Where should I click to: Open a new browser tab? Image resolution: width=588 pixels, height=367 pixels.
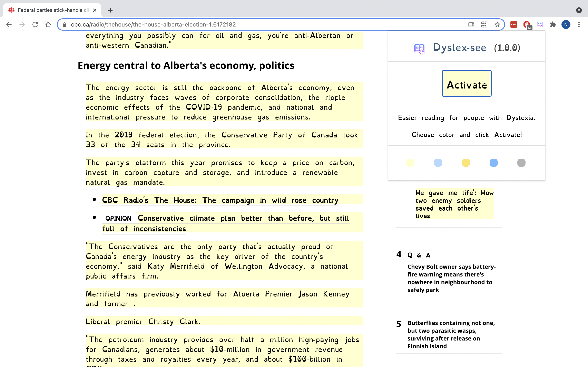(110, 10)
